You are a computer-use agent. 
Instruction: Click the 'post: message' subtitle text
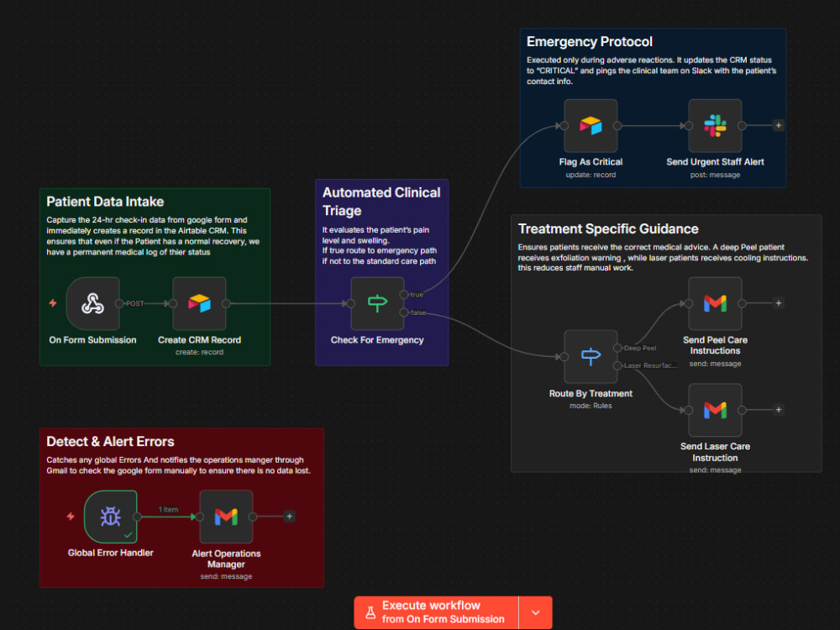pyautogui.click(x=715, y=175)
